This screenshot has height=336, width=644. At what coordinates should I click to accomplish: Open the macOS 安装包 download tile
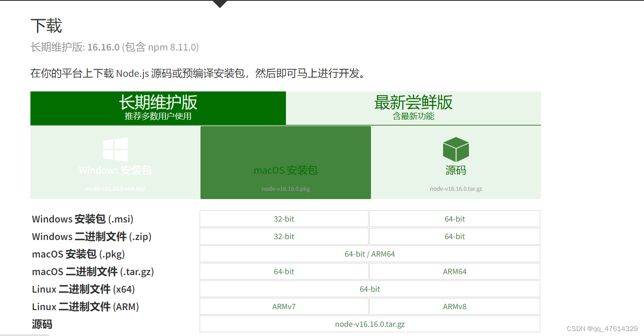pos(286,162)
